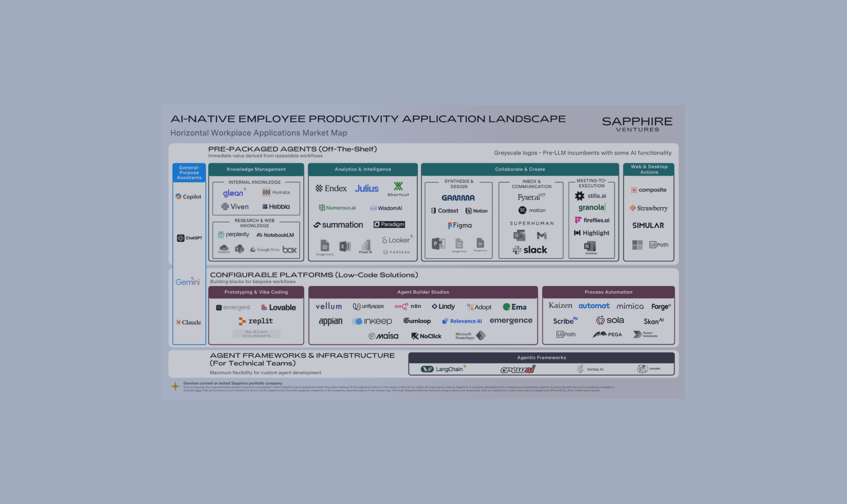Click the Agent Builder Studios header bar
The height and width of the screenshot is (504, 847).
click(423, 292)
